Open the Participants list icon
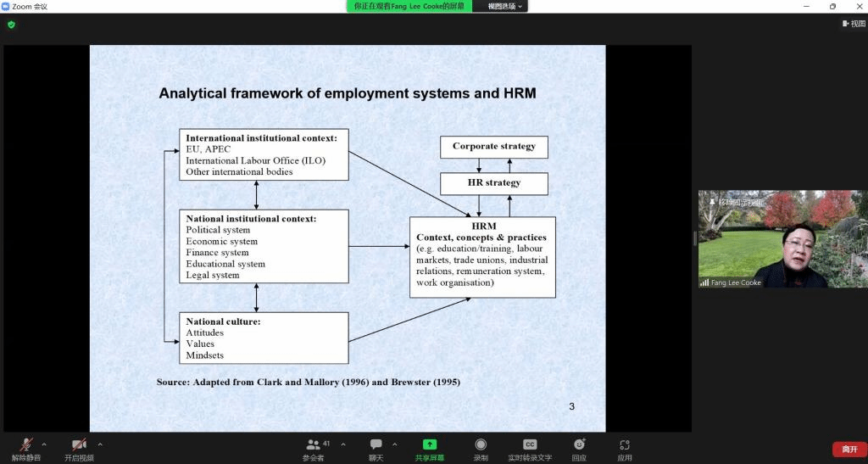 click(x=314, y=445)
